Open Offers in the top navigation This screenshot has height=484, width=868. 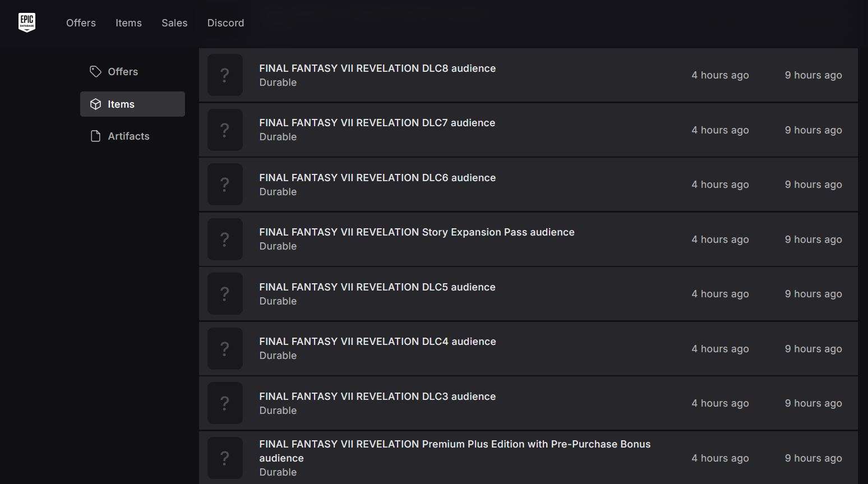(x=81, y=23)
